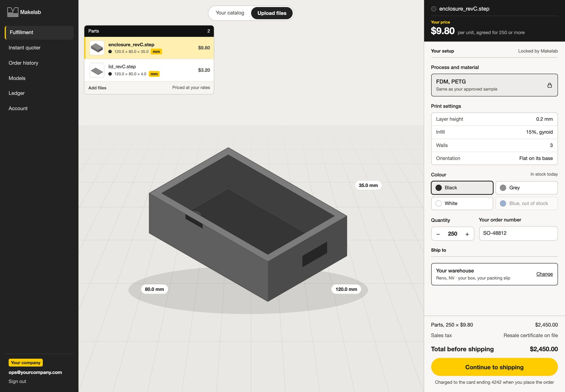Click the circle icon beside enclosure_revC.step title
565x392 pixels.
click(434, 9)
